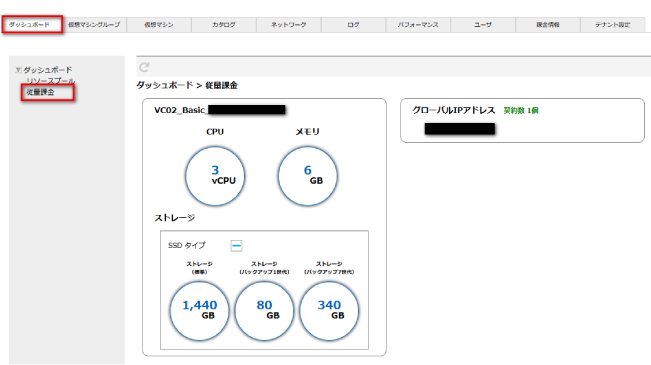Click the VC02_Basic resource pool title
Image resolution: width=651 pixels, height=365 pixels.
(x=220, y=110)
